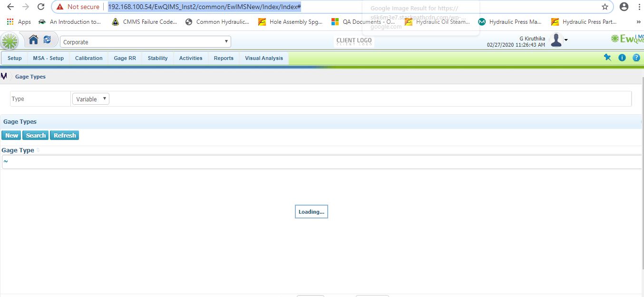The image size is (644, 297).
Task: Click the breadcrumb module icon before Gage Types
Action: click(4, 76)
